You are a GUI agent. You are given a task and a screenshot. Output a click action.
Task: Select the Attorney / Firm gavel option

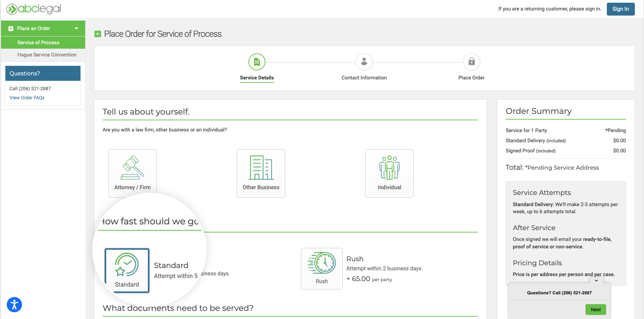[132, 173]
